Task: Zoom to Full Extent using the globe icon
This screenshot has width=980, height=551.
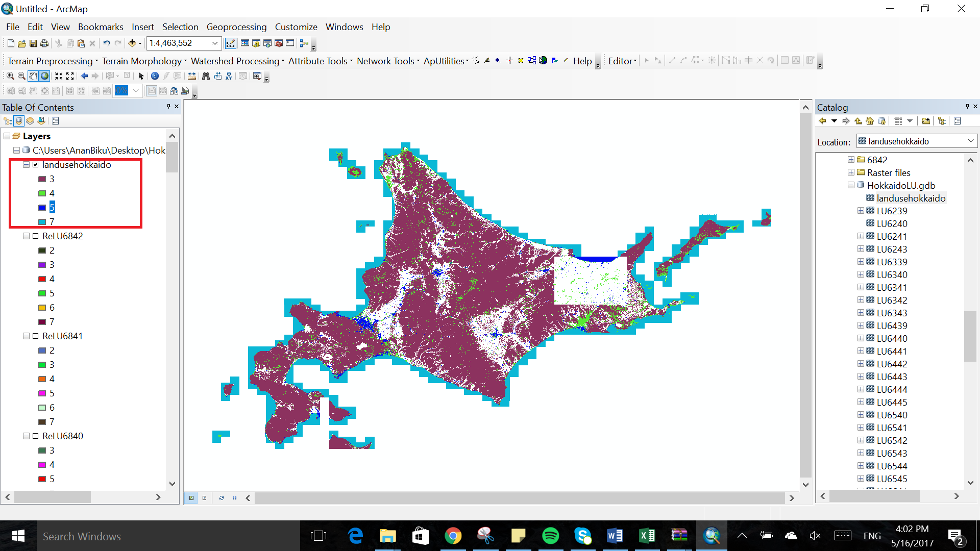Action: (44, 76)
